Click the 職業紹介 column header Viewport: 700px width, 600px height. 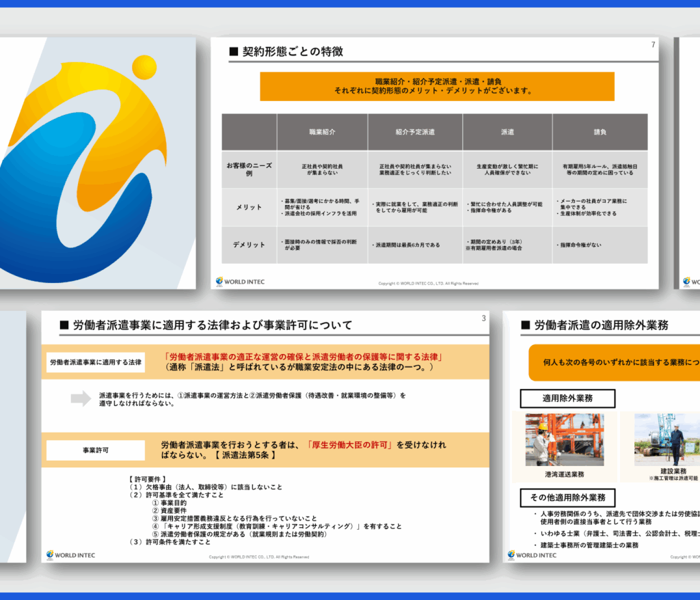pos(323,132)
